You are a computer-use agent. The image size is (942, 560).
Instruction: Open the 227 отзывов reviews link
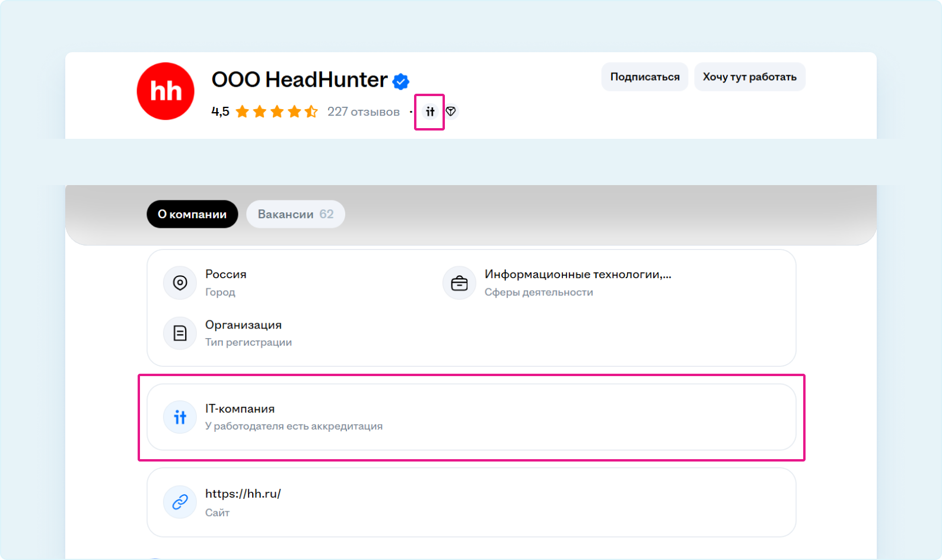click(x=363, y=112)
